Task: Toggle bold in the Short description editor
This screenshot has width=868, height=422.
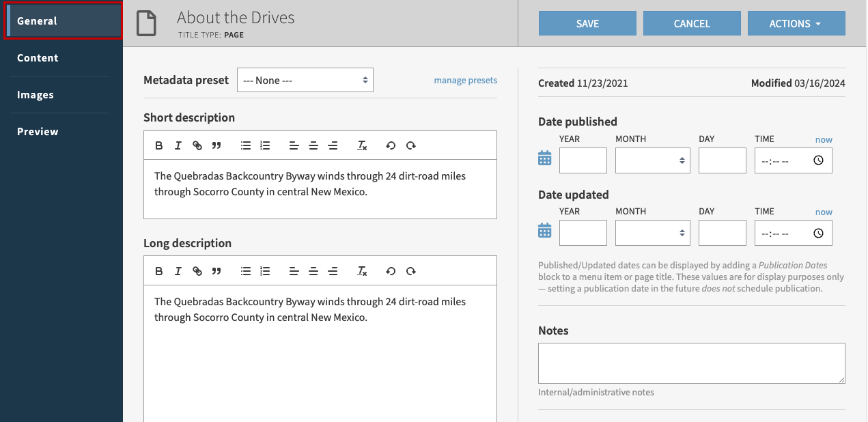Action: point(159,145)
